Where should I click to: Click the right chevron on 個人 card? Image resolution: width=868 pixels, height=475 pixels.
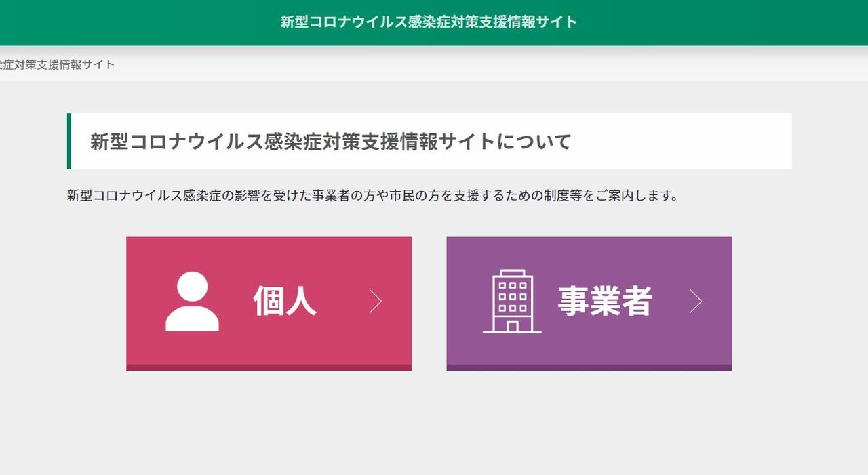(x=376, y=301)
